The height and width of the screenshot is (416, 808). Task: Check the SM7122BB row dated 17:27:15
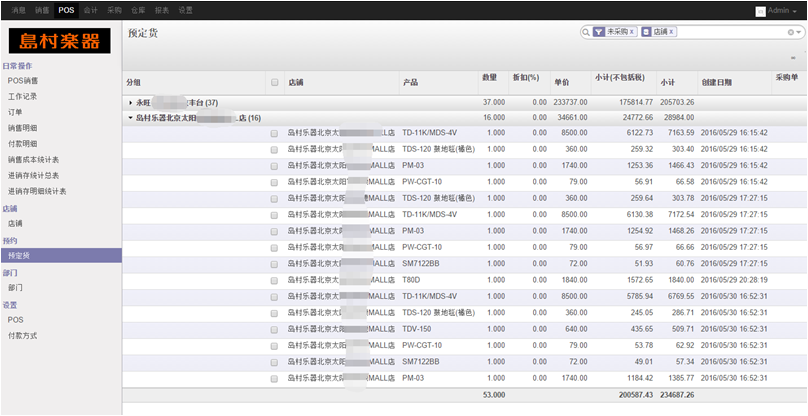pyautogui.click(x=274, y=264)
